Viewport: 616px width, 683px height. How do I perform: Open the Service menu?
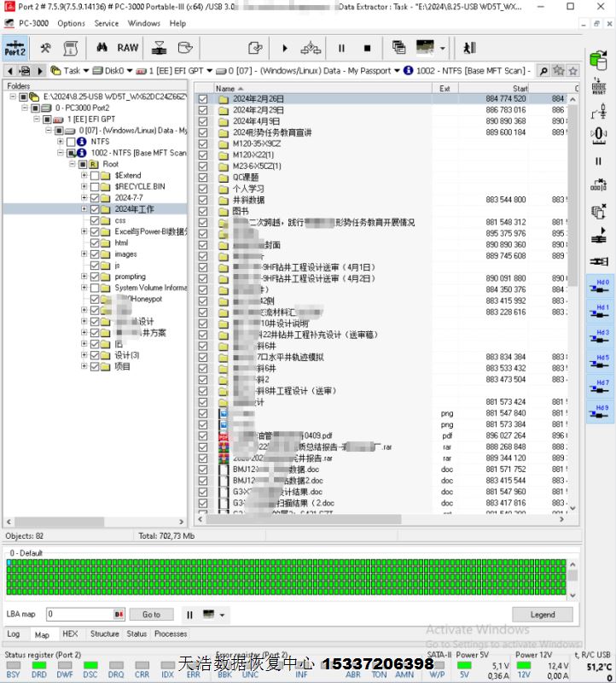(106, 23)
